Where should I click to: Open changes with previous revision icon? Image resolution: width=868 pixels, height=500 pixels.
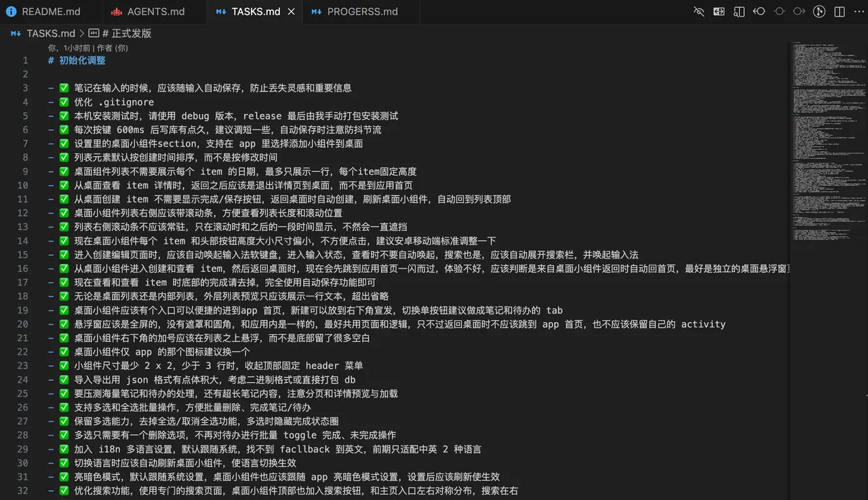tap(759, 12)
